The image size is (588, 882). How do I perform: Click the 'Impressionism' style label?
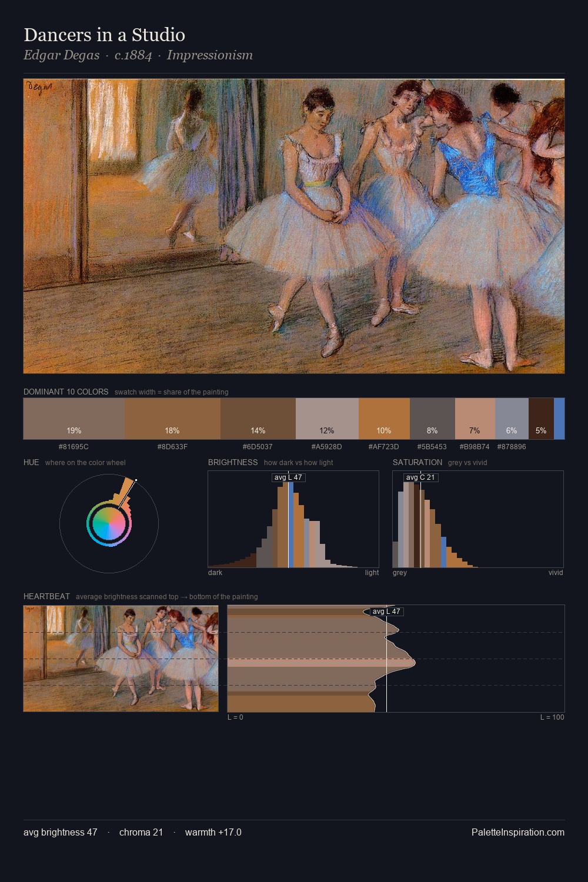pyautogui.click(x=210, y=55)
